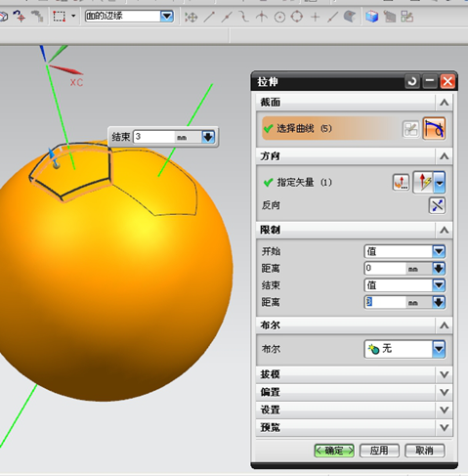
Task: Toggle the rectangle selection tool in toolbar
Action: (59, 17)
